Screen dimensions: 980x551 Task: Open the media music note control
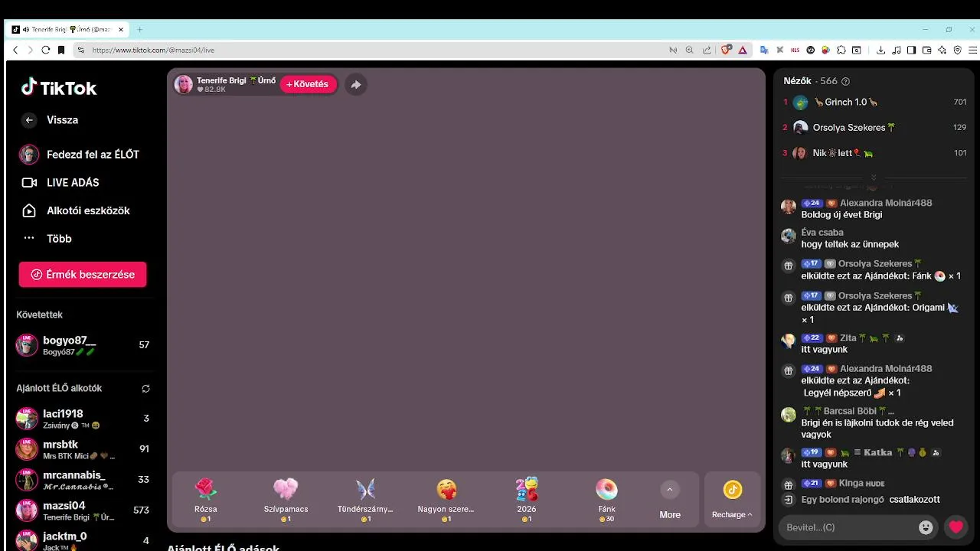click(897, 50)
